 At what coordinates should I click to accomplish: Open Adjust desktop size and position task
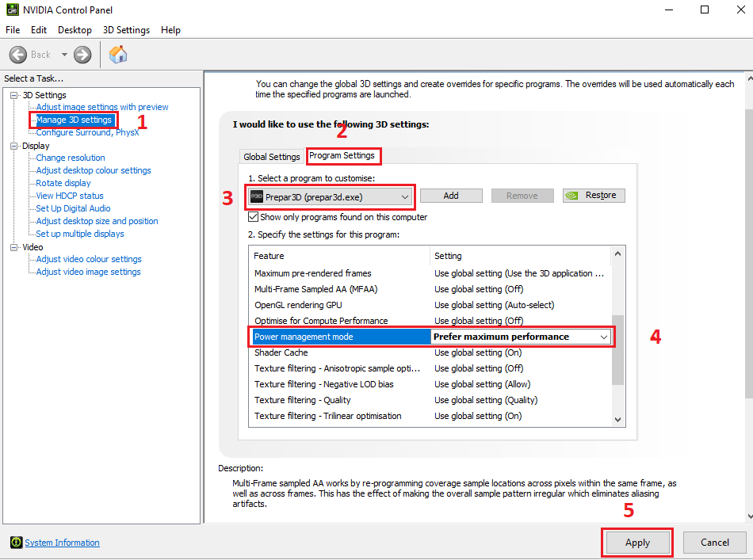coord(97,221)
